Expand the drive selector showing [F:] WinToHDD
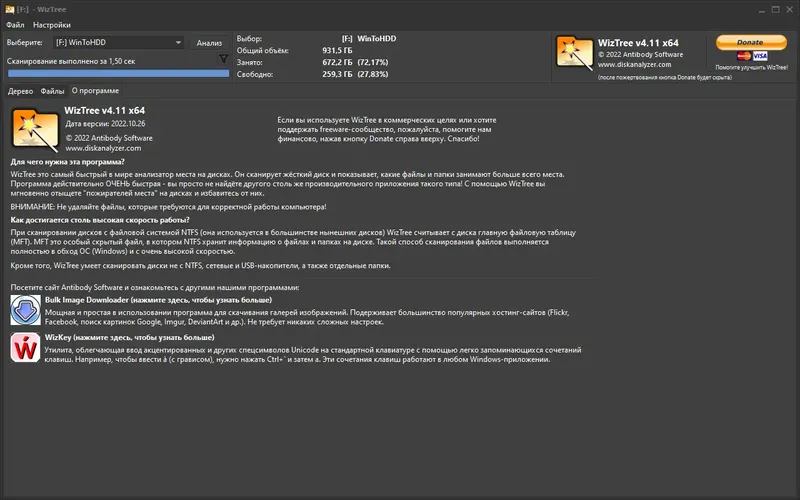This screenshot has height=500, width=800. (118, 42)
